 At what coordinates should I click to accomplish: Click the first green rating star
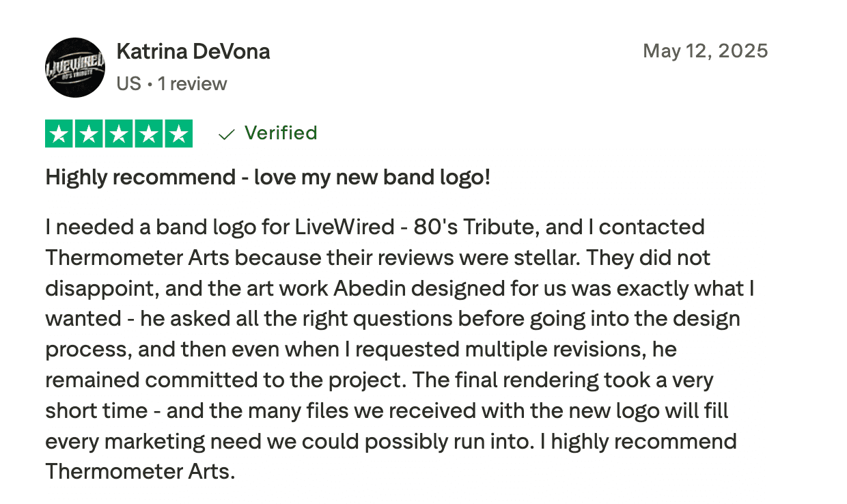pyautogui.click(x=60, y=134)
